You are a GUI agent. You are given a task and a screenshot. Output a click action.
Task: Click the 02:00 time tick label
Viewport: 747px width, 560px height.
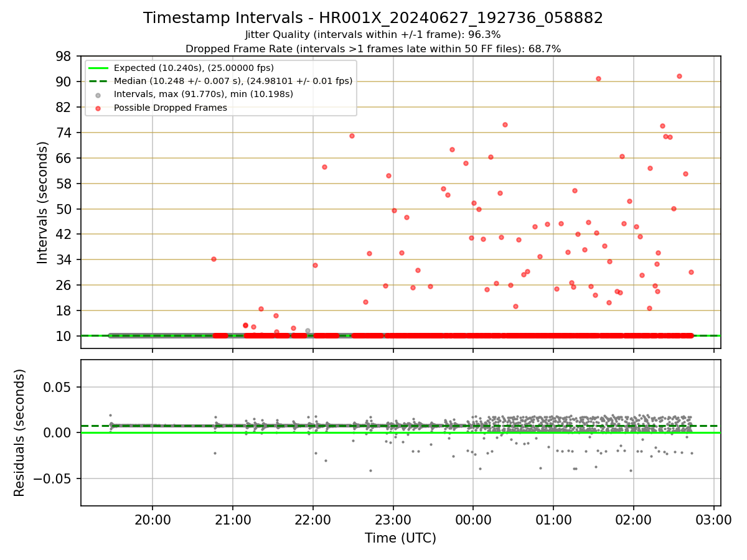633,519
